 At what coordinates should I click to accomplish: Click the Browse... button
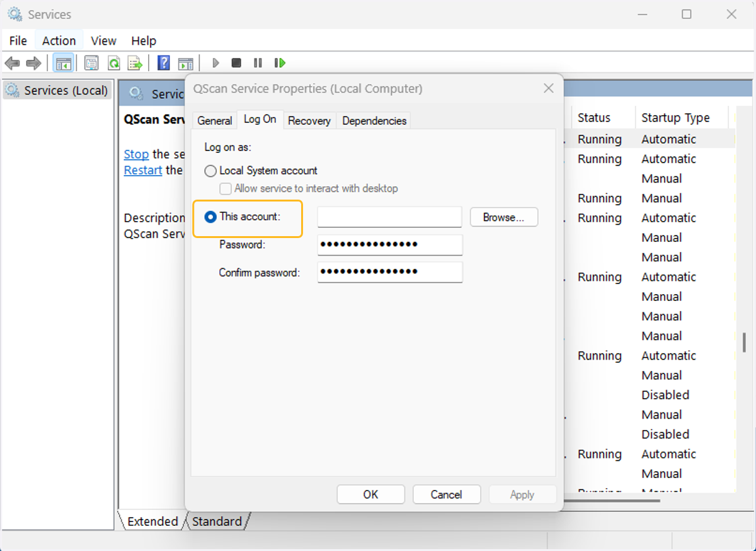pyautogui.click(x=504, y=217)
